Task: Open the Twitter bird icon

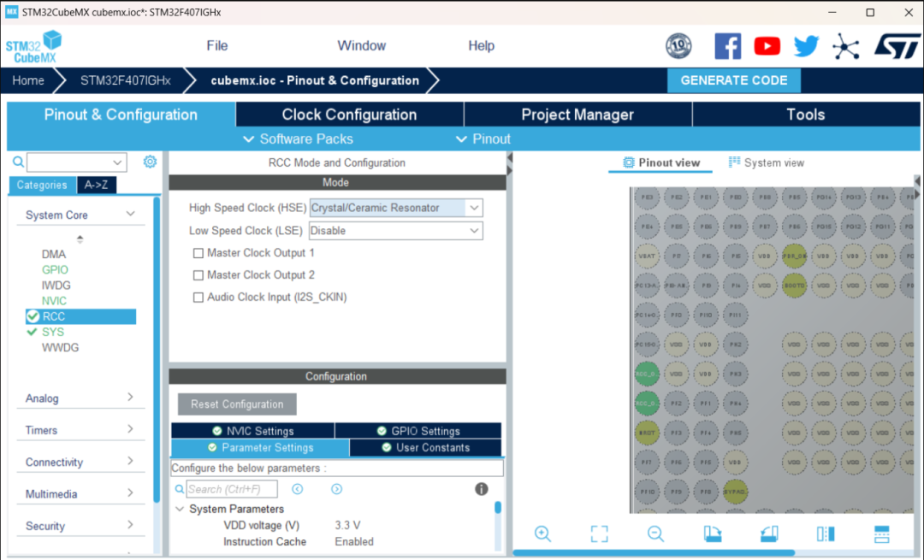Action: coord(806,46)
